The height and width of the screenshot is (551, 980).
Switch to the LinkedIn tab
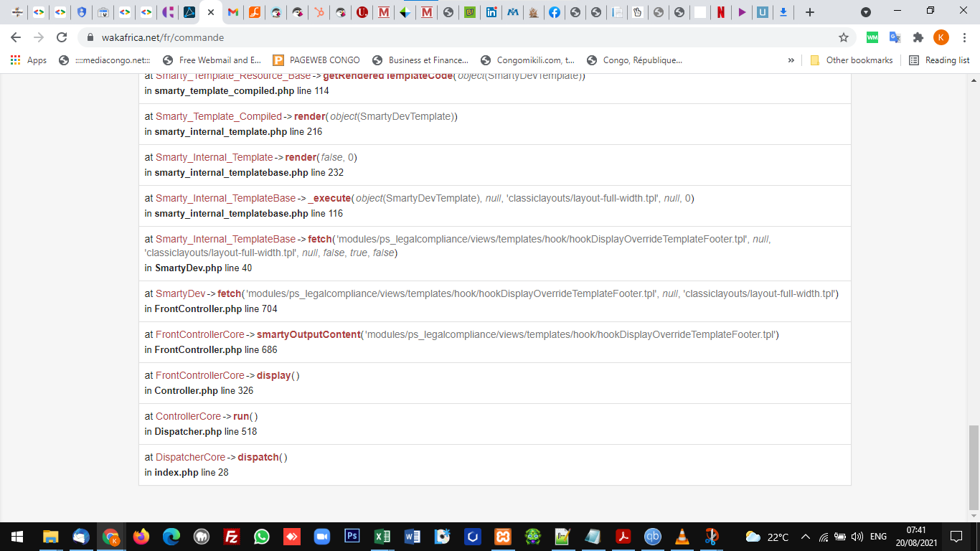pyautogui.click(x=491, y=12)
